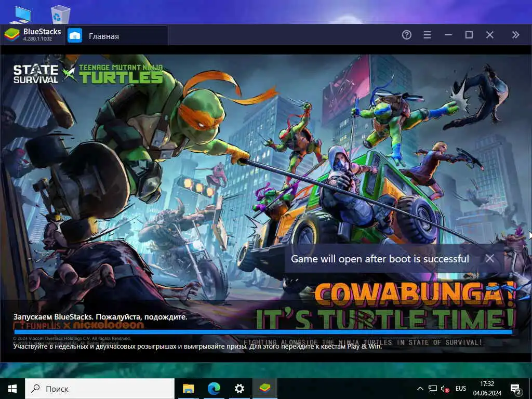The height and width of the screenshot is (399, 532).
Task: Open the This PC desktop icon
Action: point(21,14)
